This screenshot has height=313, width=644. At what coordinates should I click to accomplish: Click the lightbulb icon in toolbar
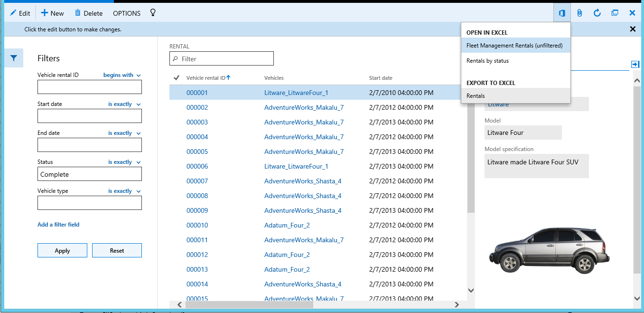click(x=153, y=13)
